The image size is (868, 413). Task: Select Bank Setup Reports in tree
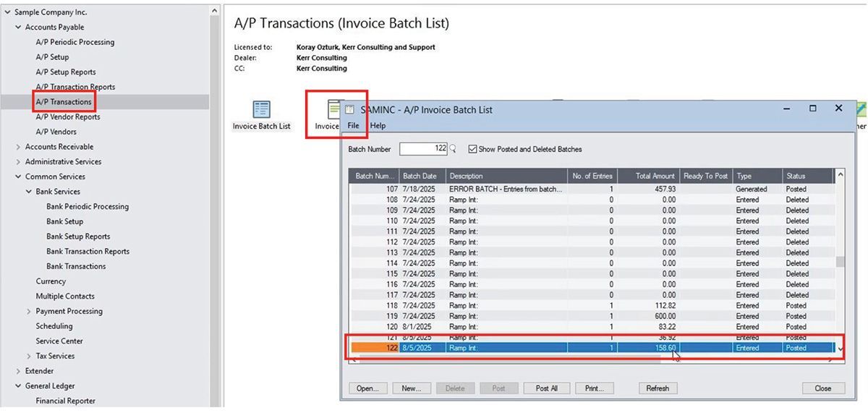click(x=78, y=237)
